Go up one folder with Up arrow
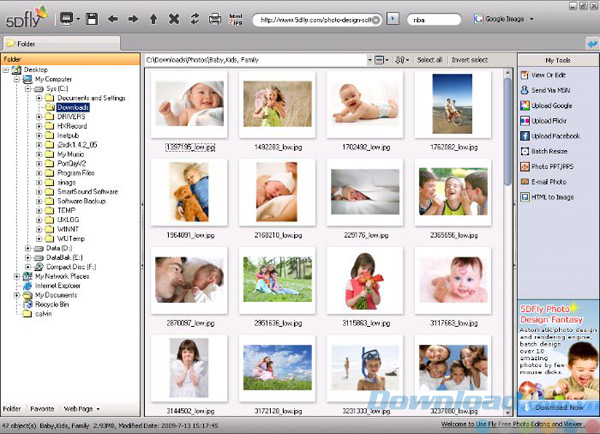Image resolution: width=600 pixels, height=434 pixels. tap(153, 18)
